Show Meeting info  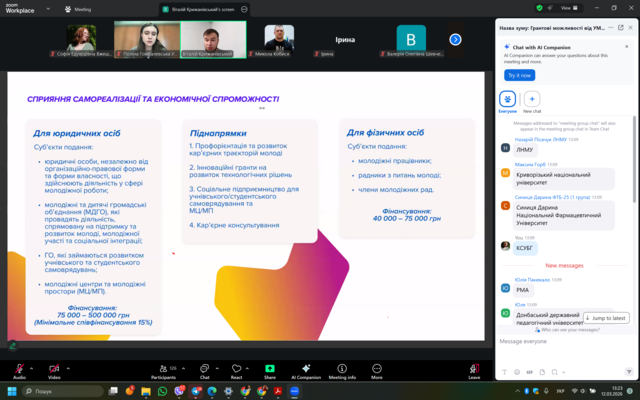(x=342, y=368)
